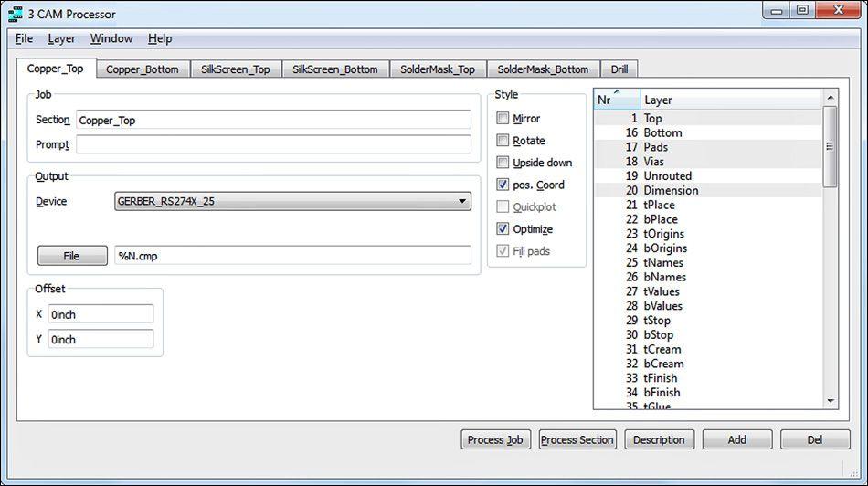Select layer 34 bFinish in list

(x=709, y=392)
